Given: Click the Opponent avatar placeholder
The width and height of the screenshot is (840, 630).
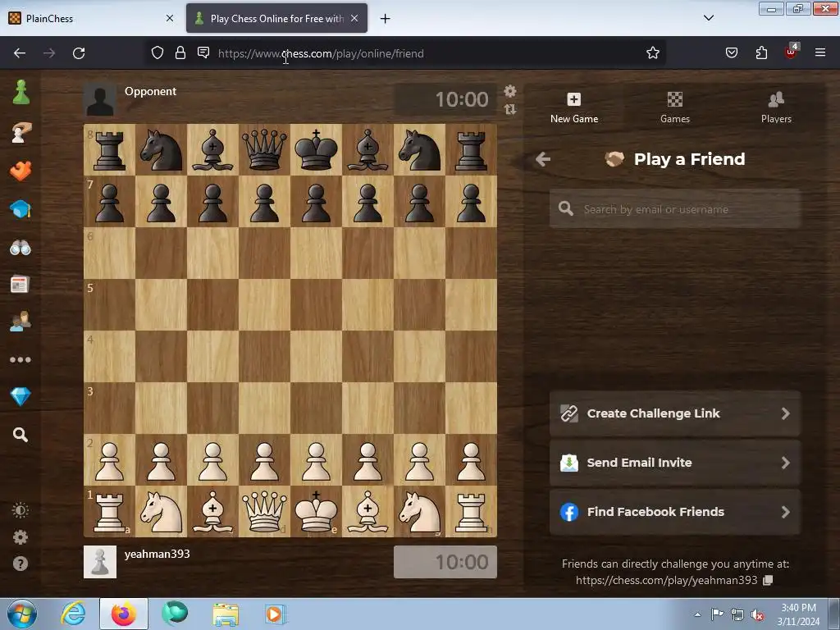Looking at the screenshot, I should pyautogui.click(x=100, y=99).
